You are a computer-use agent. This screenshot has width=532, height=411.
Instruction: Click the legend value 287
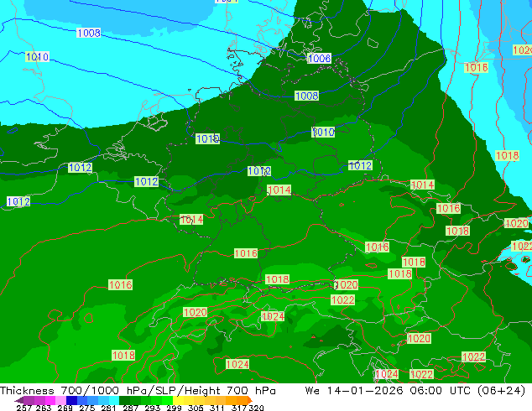tap(130, 408)
